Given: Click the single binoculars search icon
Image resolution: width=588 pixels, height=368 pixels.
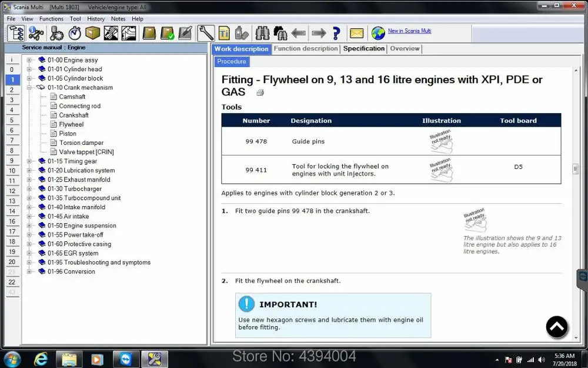Looking at the screenshot, I should coord(262,34).
